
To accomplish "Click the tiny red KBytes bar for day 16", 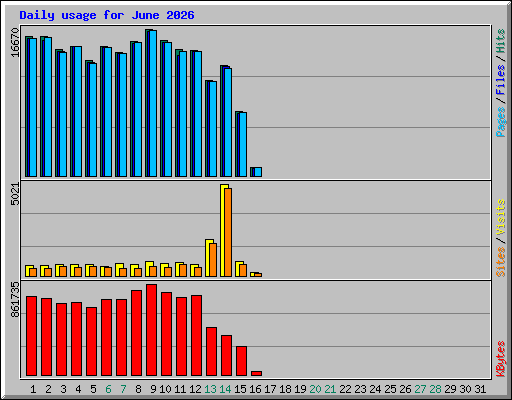I will [x=256, y=373].
